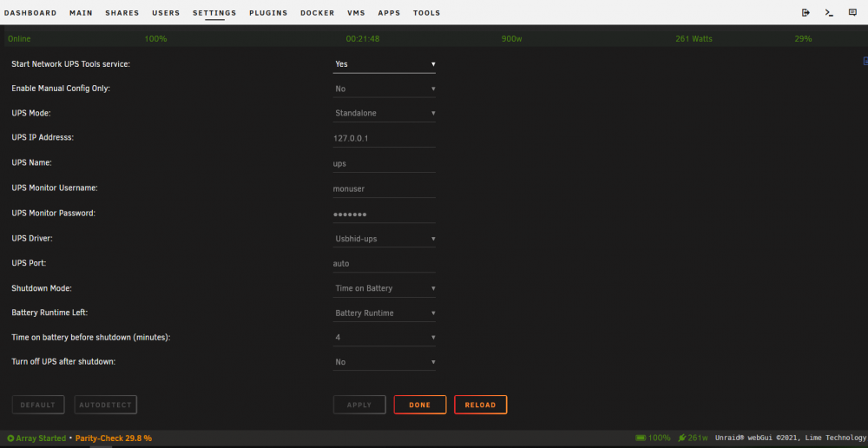Open the Docker tab

[317, 13]
